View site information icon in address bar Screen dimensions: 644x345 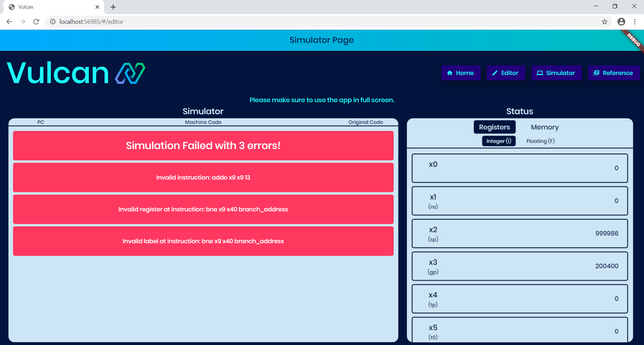(x=53, y=22)
